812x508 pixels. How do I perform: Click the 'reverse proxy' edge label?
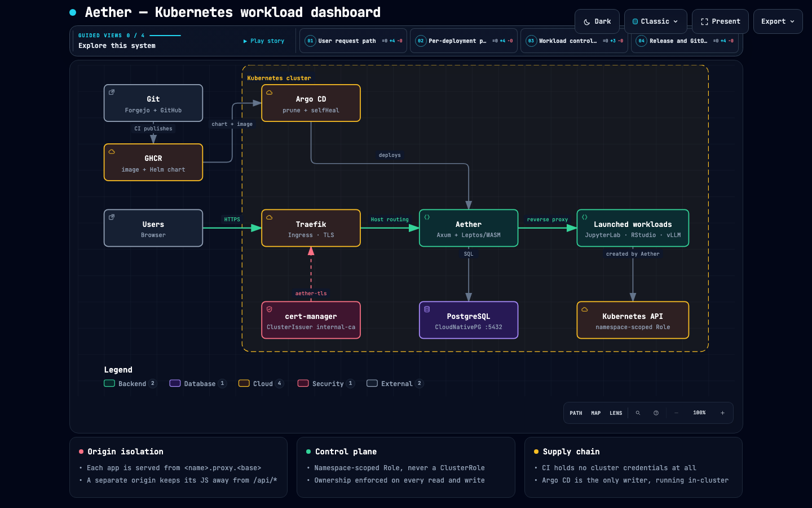click(548, 220)
